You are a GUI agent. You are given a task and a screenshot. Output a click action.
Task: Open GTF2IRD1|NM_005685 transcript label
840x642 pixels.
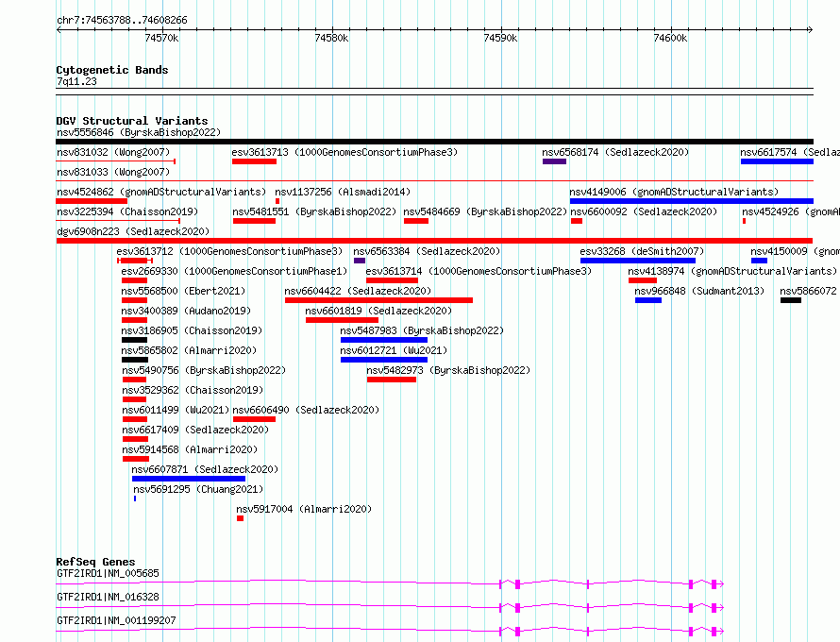tap(108, 573)
